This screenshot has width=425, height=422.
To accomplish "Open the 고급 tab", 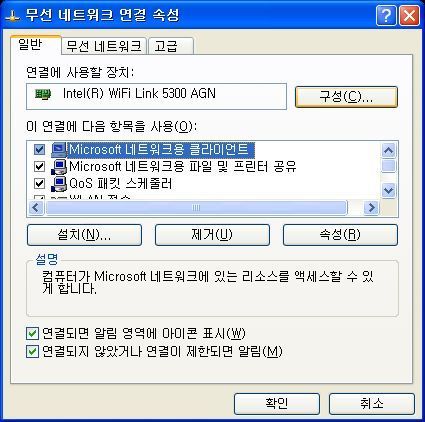I will [x=171, y=46].
